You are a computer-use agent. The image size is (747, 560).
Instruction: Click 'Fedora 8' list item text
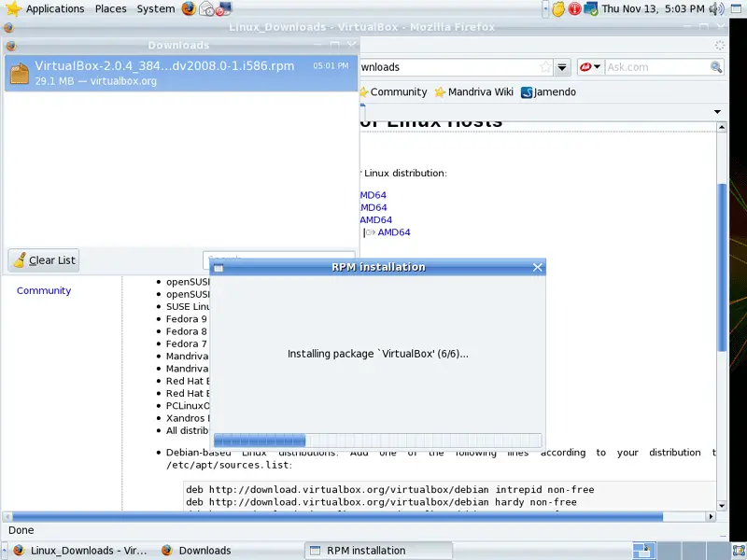[x=186, y=331]
